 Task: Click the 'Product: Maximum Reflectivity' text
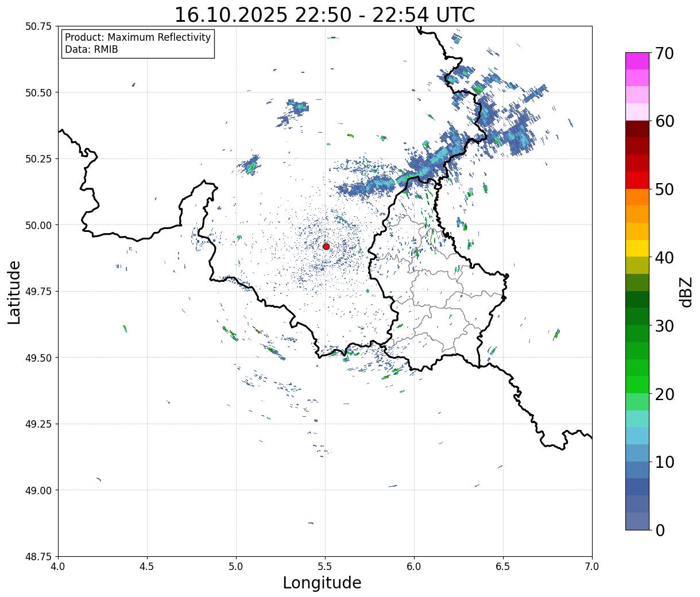138,38
